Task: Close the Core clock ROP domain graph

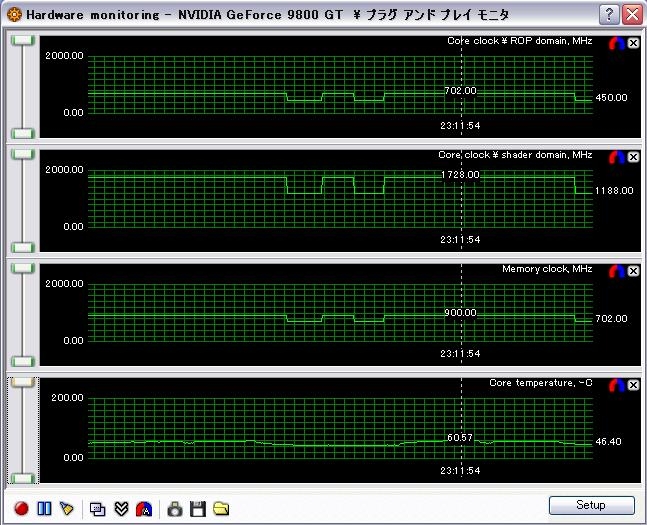Action: coord(633,43)
